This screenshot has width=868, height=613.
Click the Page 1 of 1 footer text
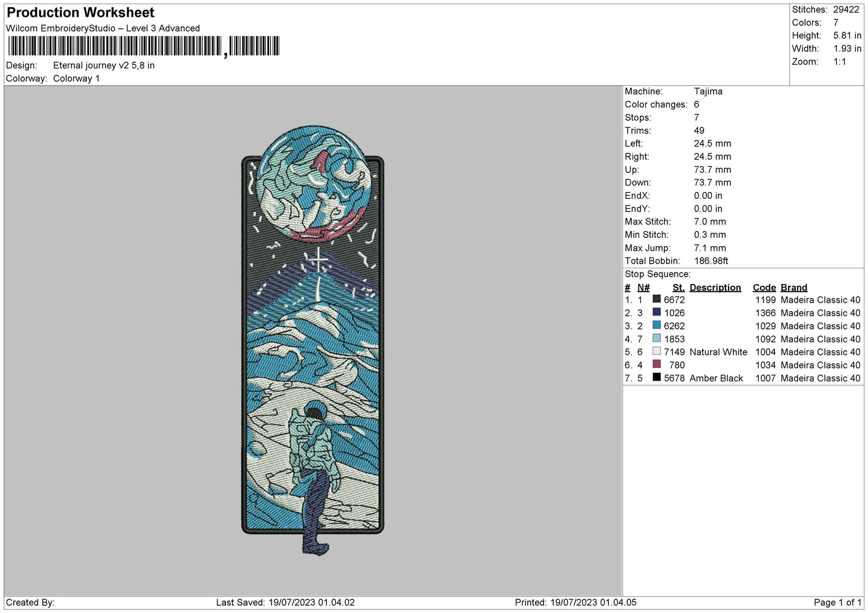[837, 602]
